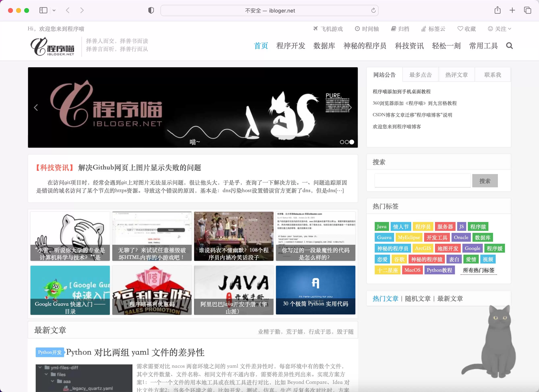Open 飞机游戏 airplane game link
Viewport: 539px width, 392px height.
pos(328,29)
